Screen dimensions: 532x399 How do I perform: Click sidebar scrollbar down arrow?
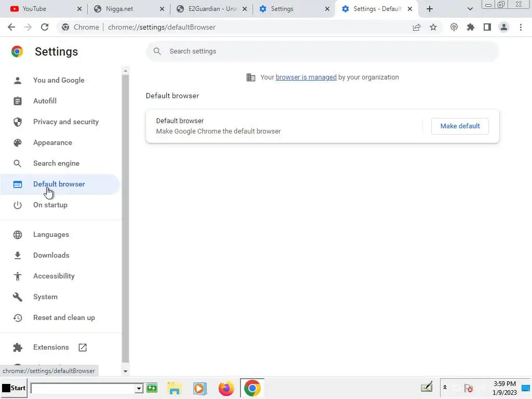pyautogui.click(x=126, y=371)
